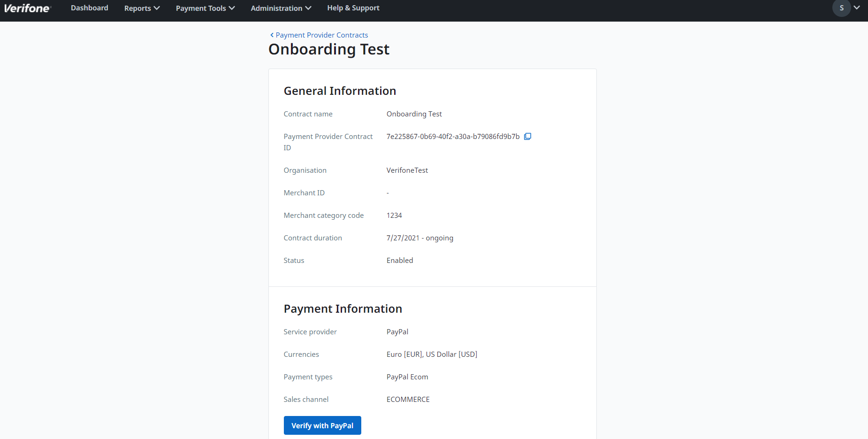The height and width of the screenshot is (439, 868).
Task: Select the PayPal Ecom payment type
Action: point(407,377)
